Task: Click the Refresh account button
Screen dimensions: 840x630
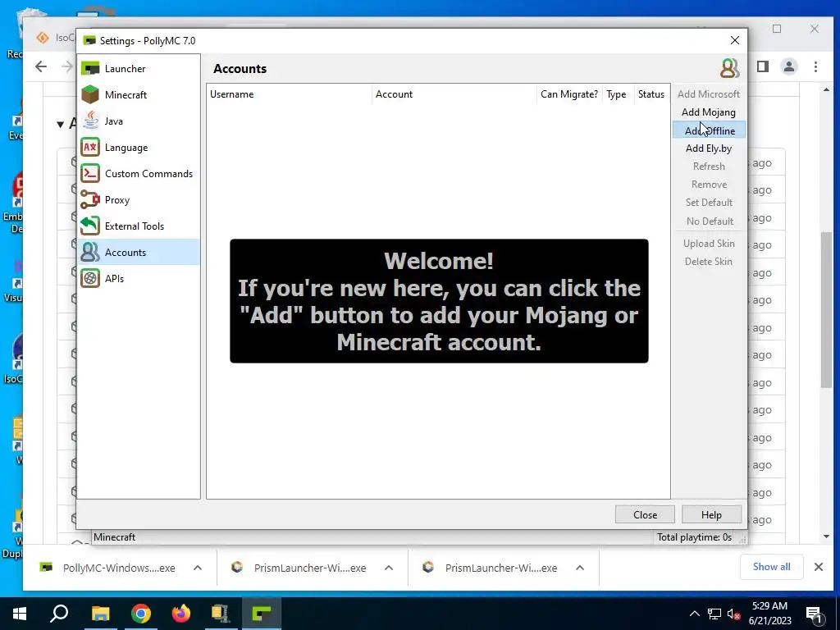Action: (x=709, y=167)
